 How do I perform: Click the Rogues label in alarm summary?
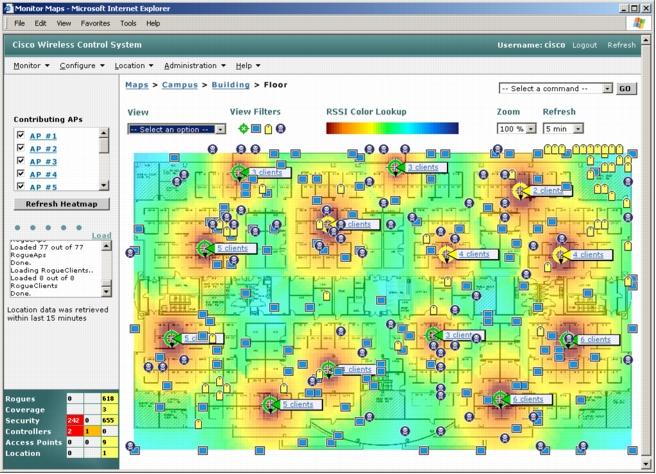[x=20, y=399]
